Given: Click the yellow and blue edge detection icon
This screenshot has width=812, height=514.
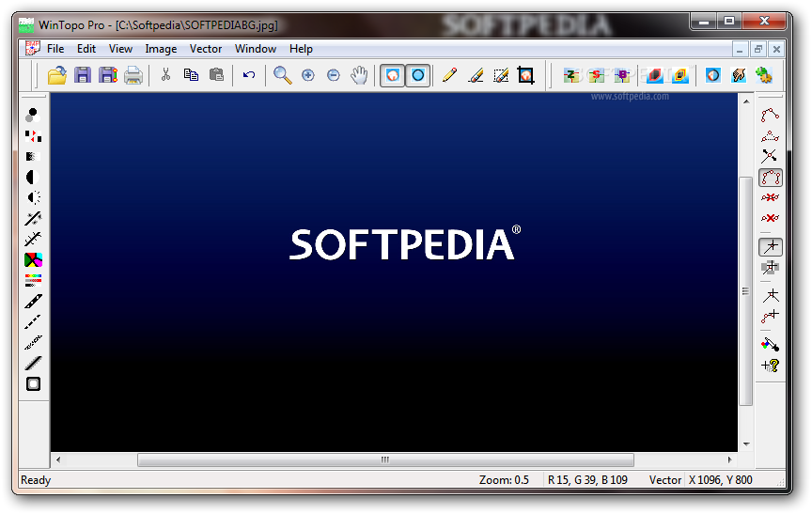Looking at the screenshot, I should click(680, 75).
